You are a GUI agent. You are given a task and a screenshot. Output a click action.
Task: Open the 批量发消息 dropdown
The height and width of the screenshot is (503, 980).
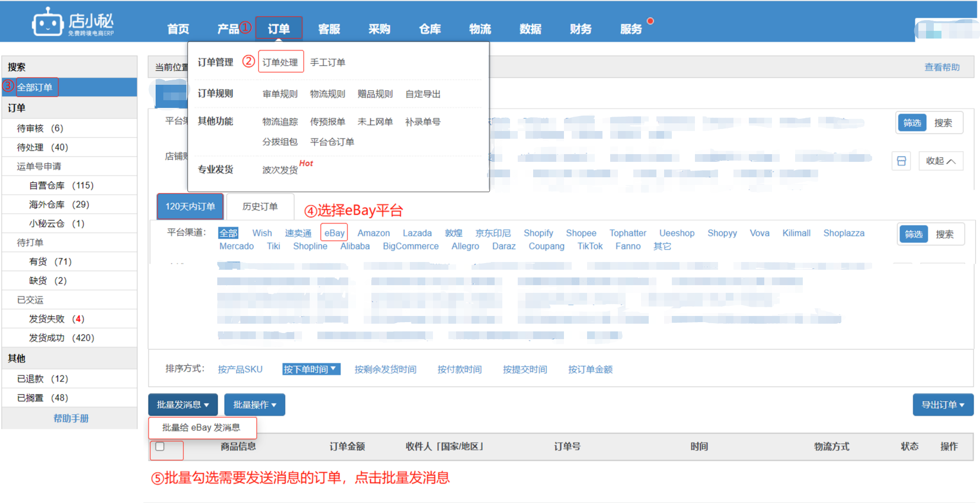click(x=183, y=404)
